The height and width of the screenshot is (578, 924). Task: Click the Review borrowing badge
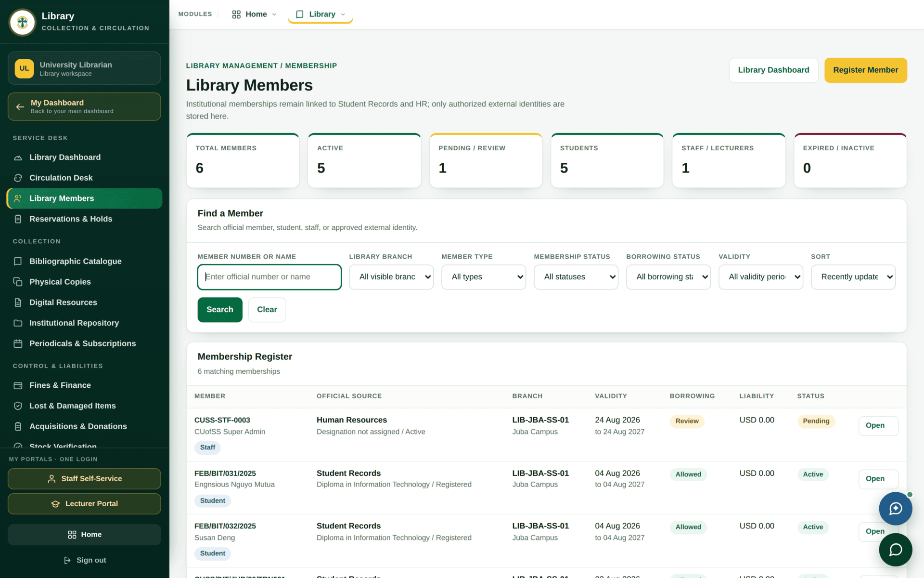click(x=687, y=421)
